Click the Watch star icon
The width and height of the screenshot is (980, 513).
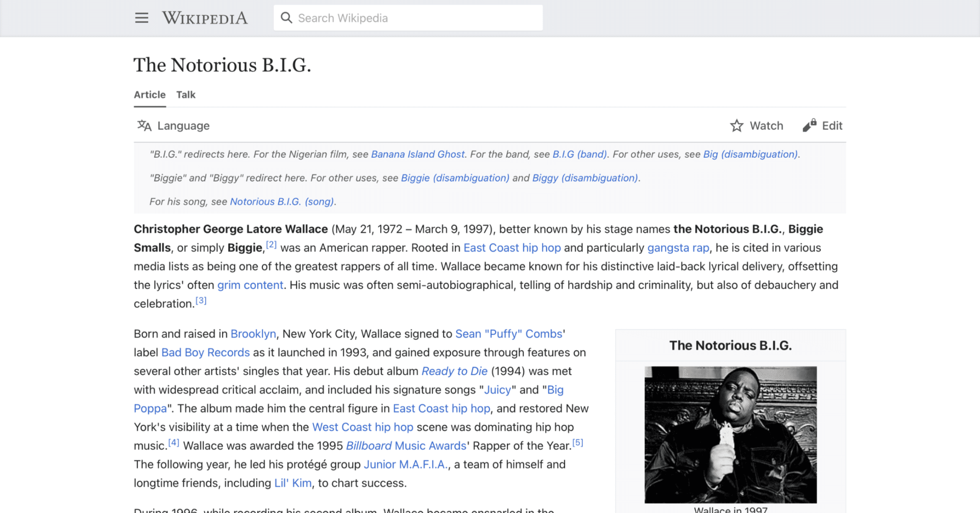[x=737, y=126]
